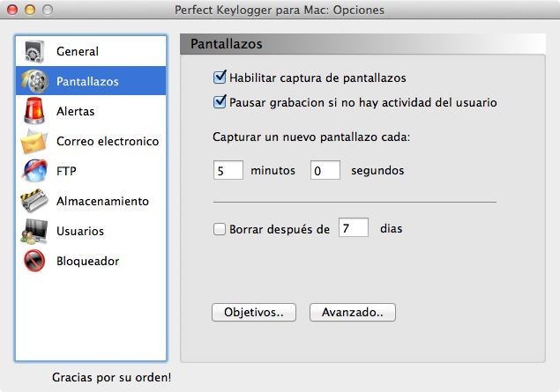This screenshot has width=560, height=392.
Task: Open Correo electronico settings
Action: (x=91, y=141)
